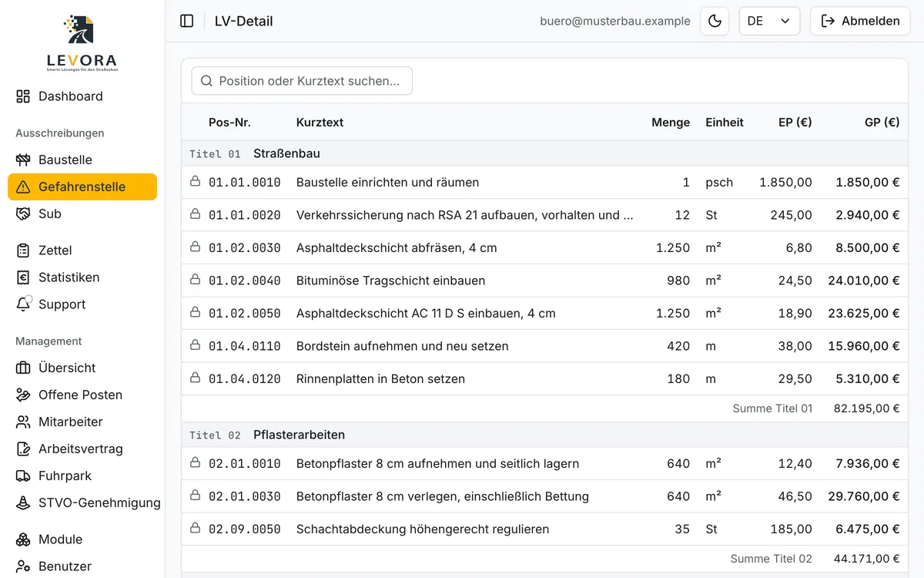
Task: Open Baustelle sidebar item
Action: (x=82, y=160)
